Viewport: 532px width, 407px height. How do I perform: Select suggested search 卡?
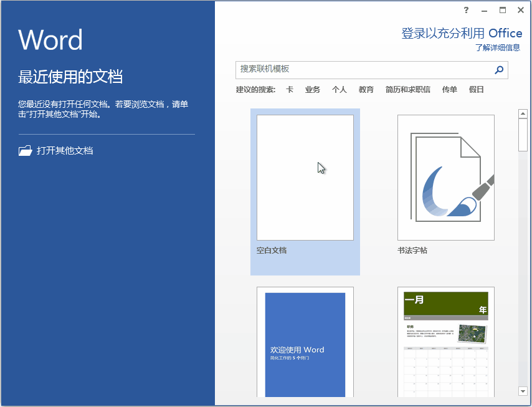290,90
